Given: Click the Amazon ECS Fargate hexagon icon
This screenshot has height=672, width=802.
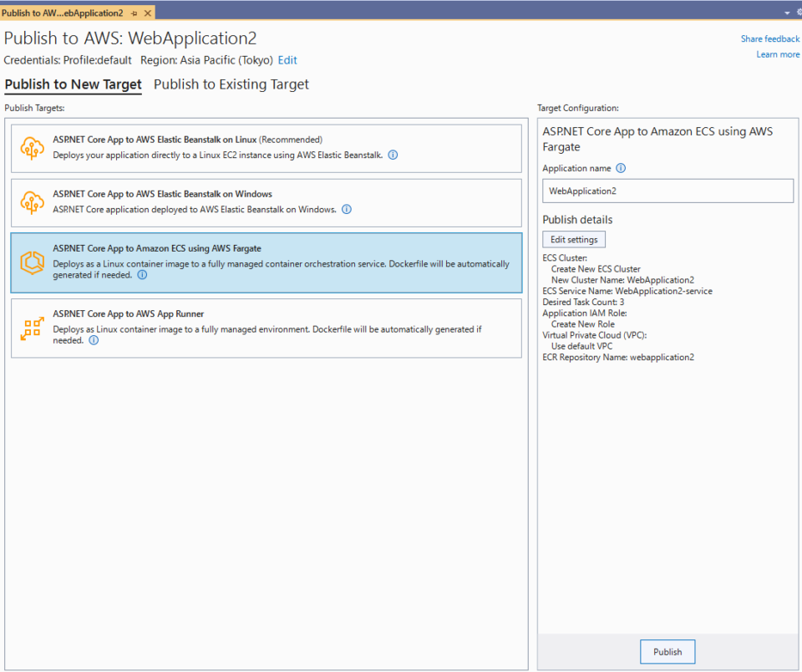Looking at the screenshot, I should click(32, 262).
